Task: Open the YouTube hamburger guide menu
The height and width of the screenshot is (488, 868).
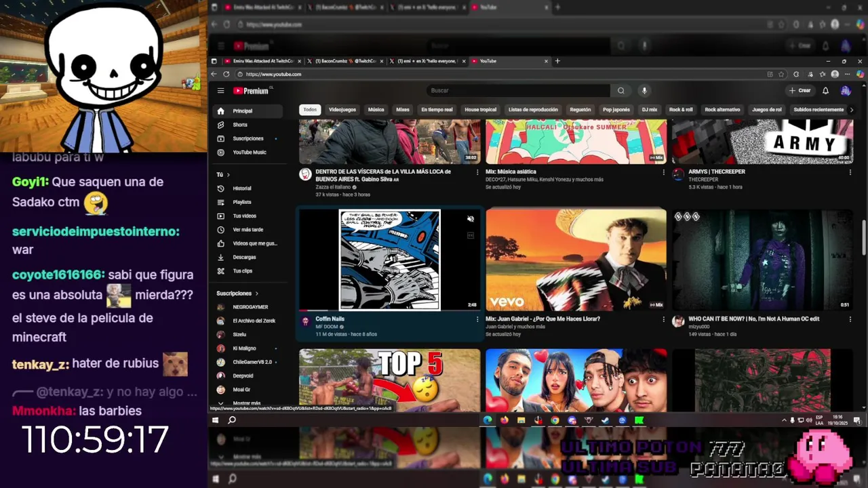Action: pos(220,91)
